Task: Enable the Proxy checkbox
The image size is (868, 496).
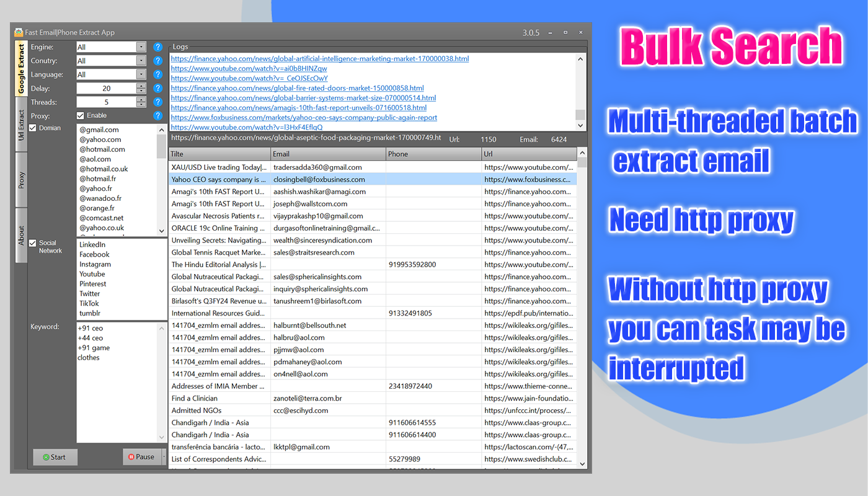Action: pyautogui.click(x=81, y=115)
